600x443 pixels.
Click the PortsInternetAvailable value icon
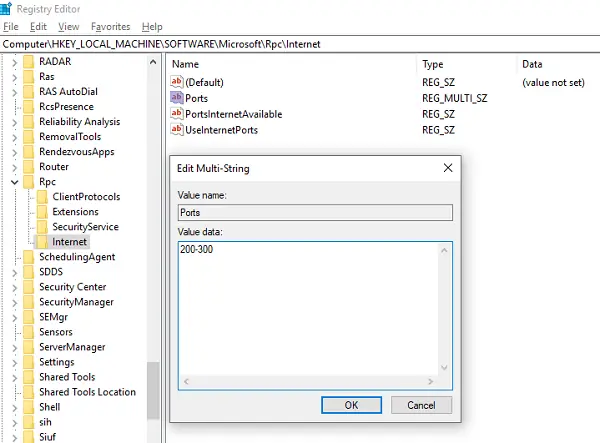click(x=177, y=114)
